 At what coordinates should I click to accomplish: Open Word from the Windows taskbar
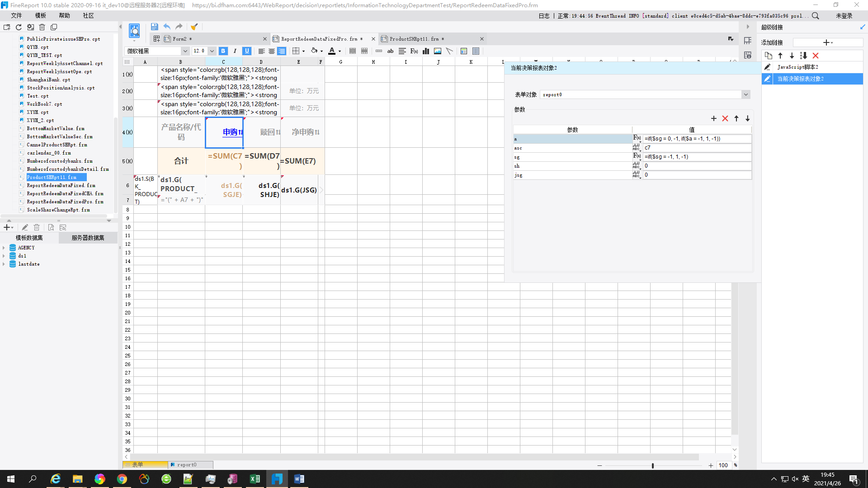tap(299, 479)
